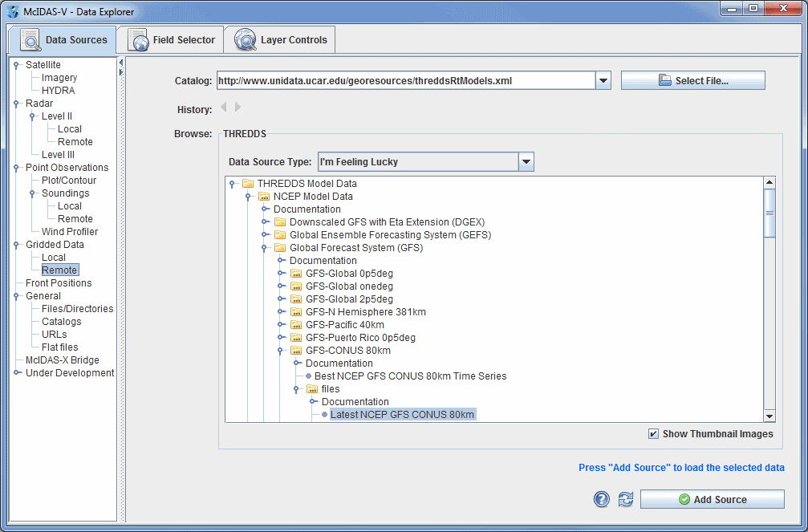Select Best NCEP GFS CONUS 80km Time Series
The width and height of the screenshot is (808, 532).
410,376
